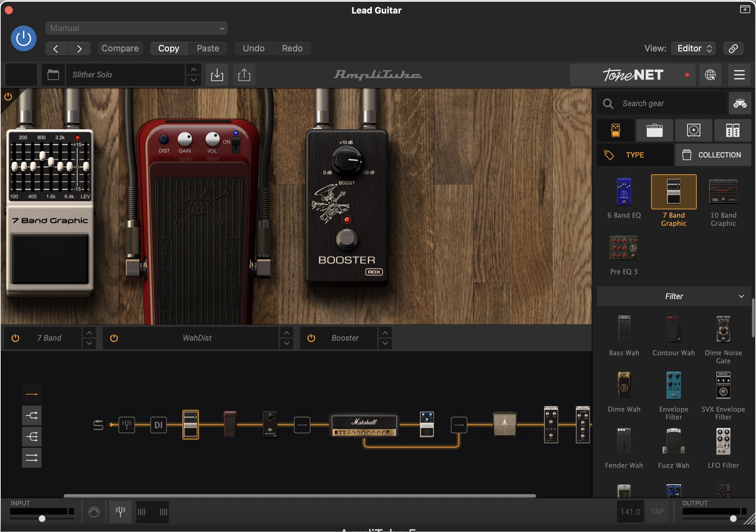This screenshot has width=756, height=532.
Task: Click the Undo button
Action: tap(254, 48)
